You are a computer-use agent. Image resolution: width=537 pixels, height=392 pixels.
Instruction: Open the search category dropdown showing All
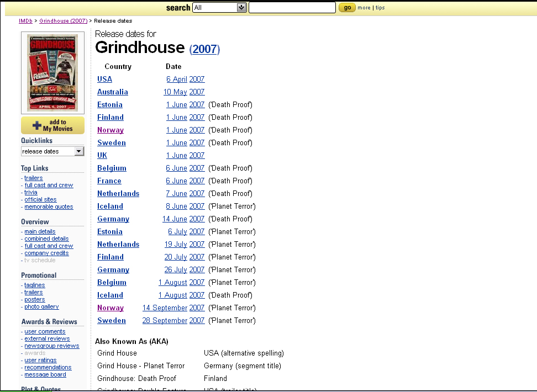click(x=219, y=8)
